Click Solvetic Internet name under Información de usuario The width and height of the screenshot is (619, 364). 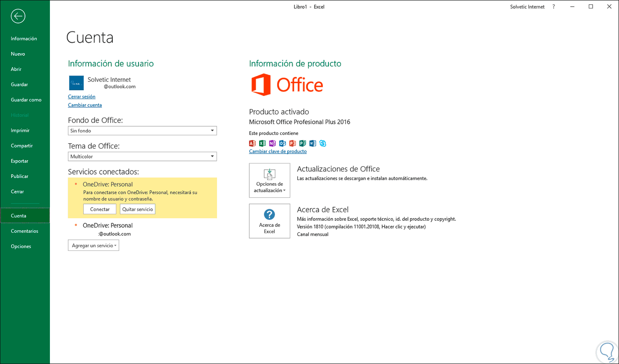[109, 80]
